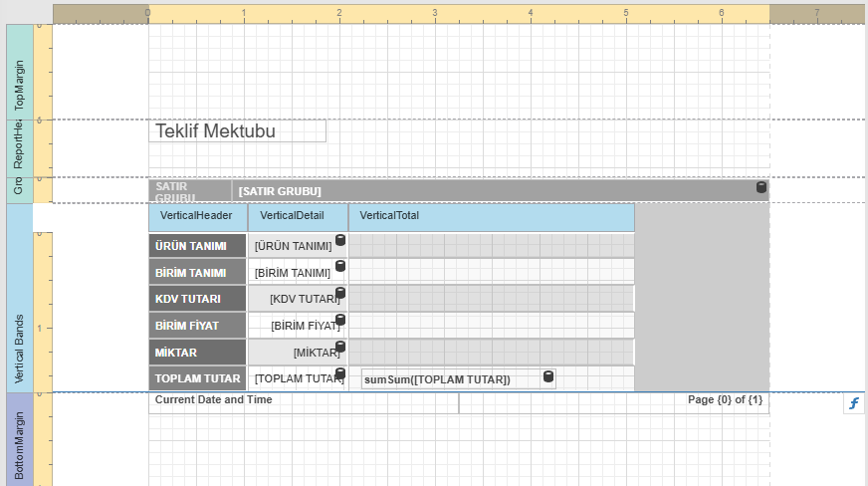This screenshot has width=868, height=486.
Task: Select the TopMargin band tab
Action: [x=19, y=72]
